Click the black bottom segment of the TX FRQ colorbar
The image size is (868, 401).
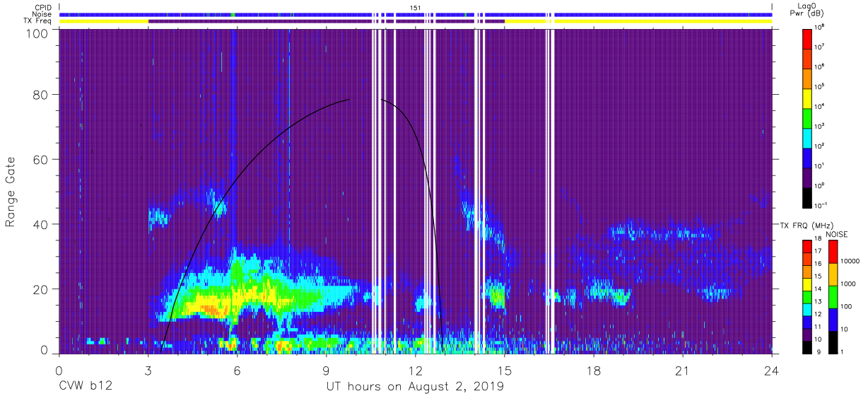808,347
